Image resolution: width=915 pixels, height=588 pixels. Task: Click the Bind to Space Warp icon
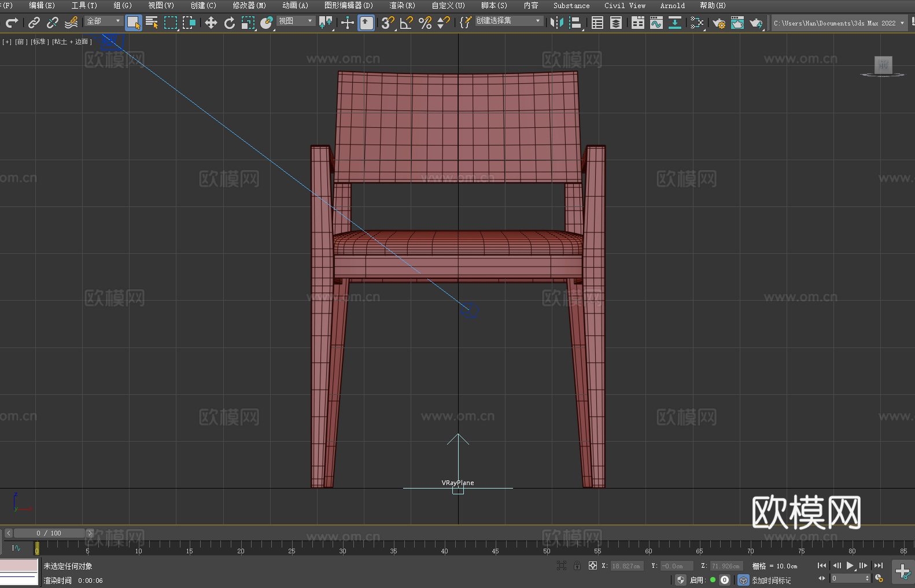coord(71,23)
